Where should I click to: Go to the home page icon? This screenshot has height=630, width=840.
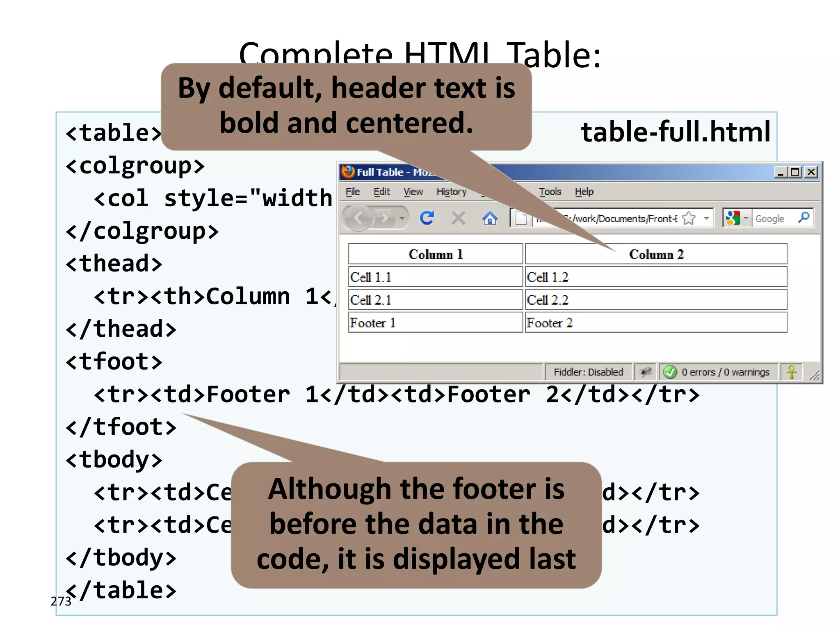click(490, 218)
